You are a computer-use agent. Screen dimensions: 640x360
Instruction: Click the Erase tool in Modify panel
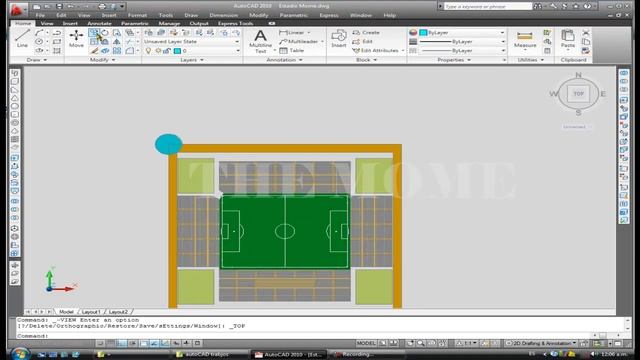[94, 51]
